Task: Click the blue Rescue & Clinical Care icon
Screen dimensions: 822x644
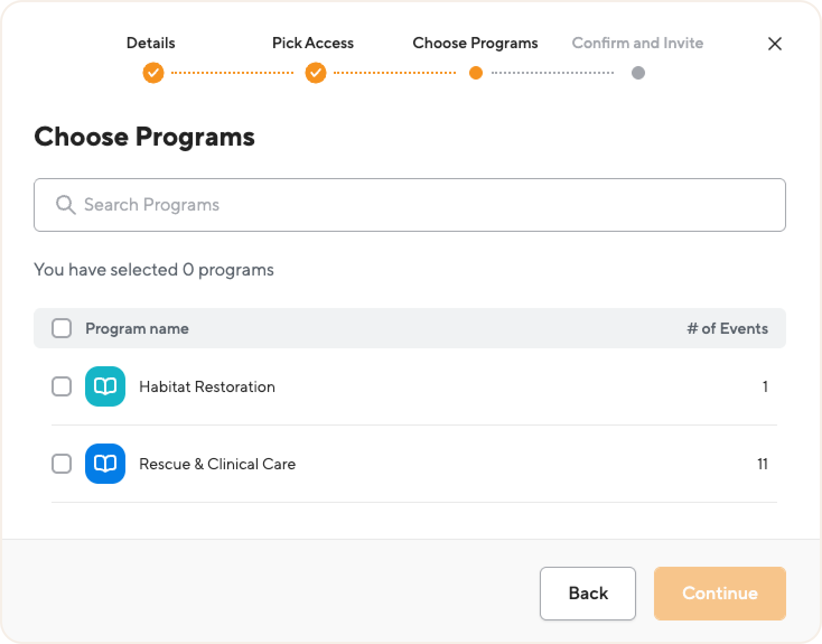Action: [x=105, y=464]
